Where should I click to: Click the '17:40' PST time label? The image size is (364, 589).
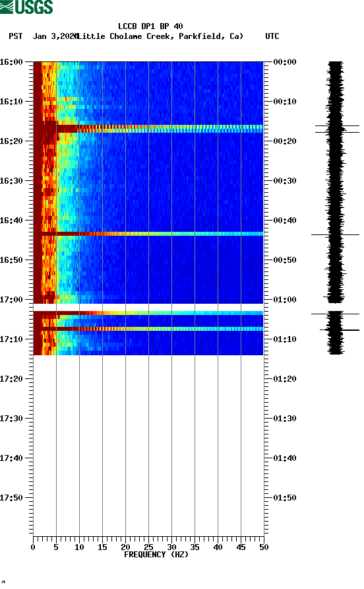[x=11, y=458]
